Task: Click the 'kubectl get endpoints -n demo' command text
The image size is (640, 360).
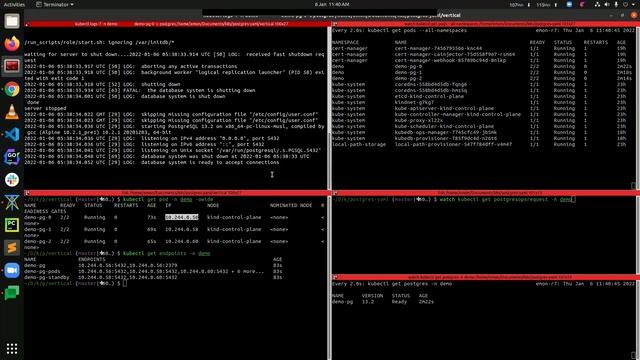Action: point(167,253)
